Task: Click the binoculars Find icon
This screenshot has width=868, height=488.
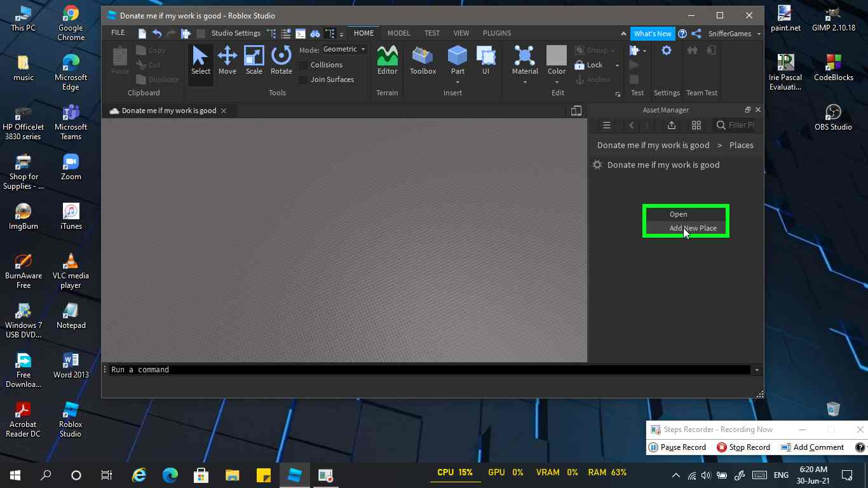Action: [x=315, y=34]
